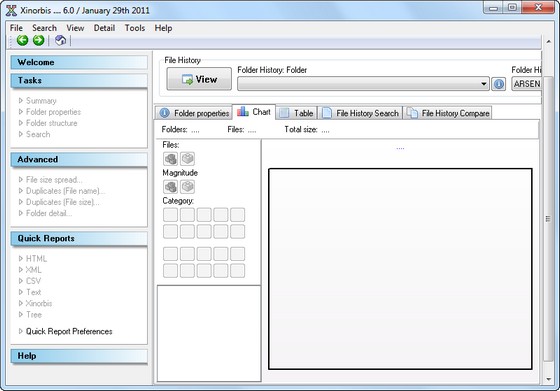Open the Detail menu
The height and width of the screenshot is (391, 560).
click(x=104, y=28)
